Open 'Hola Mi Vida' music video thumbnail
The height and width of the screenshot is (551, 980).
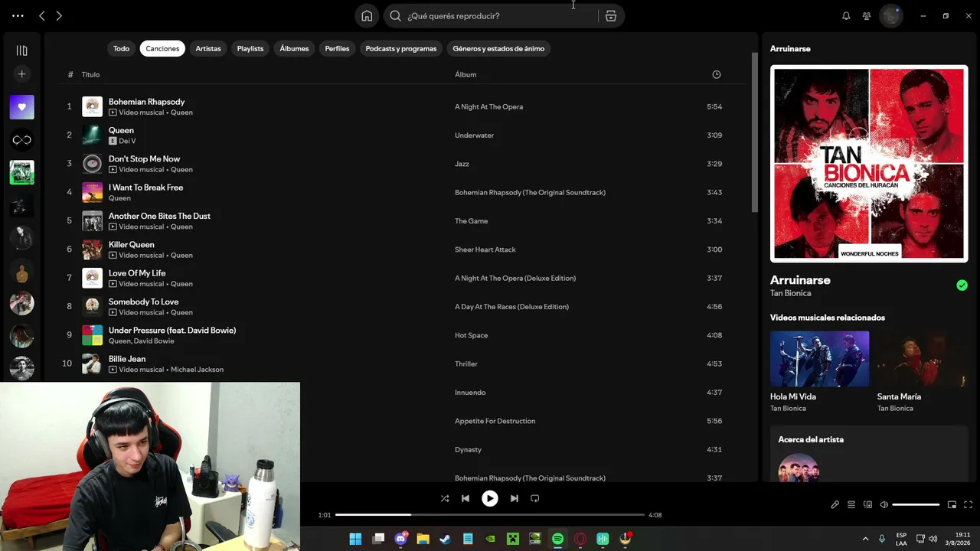coord(819,359)
